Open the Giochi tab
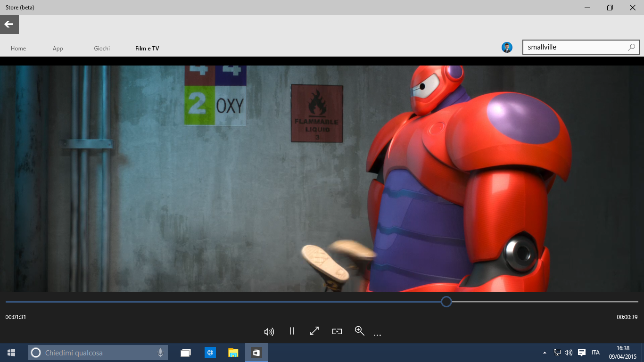 pos(102,49)
